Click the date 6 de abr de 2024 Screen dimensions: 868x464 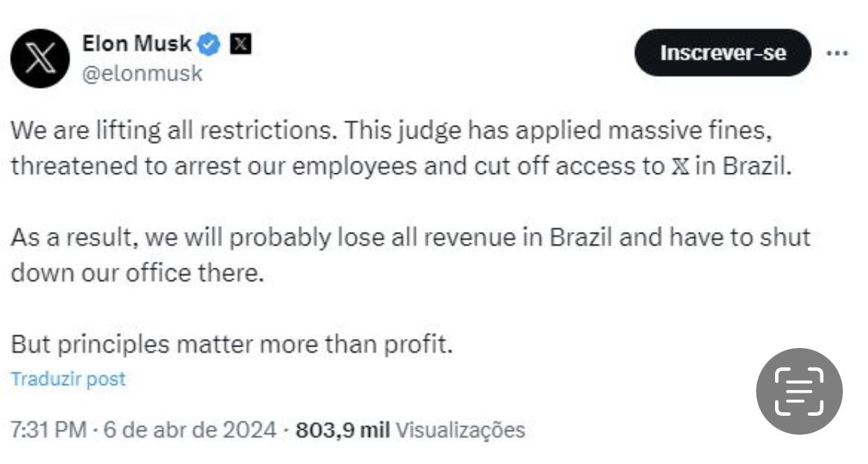pyautogui.click(x=190, y=429)
